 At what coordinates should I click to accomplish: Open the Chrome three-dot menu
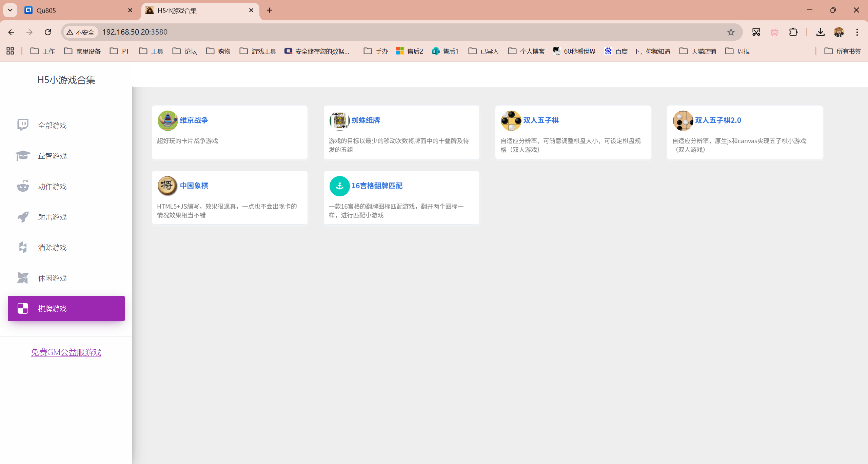point(857,32)
